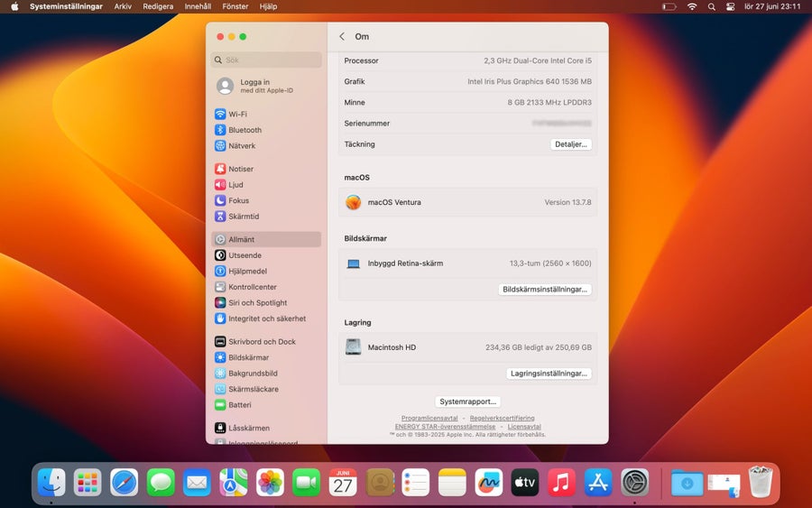
Task: Open Messages in the Dock
Action: tap(161, 482)
